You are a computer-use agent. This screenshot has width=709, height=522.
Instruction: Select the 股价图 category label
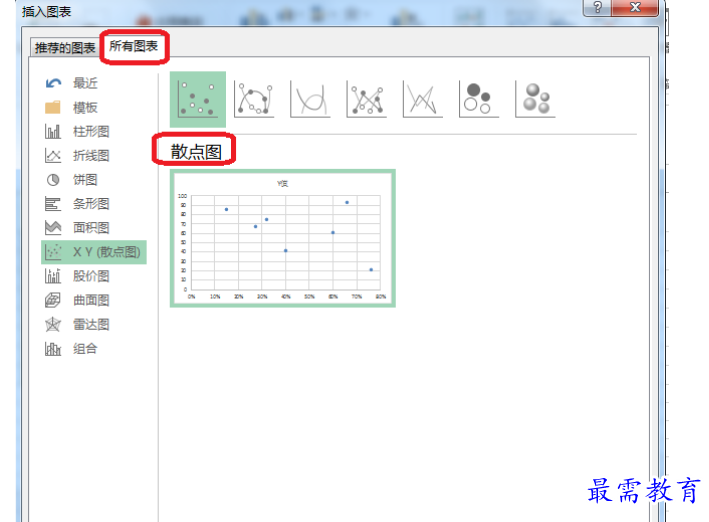[x=91, y=276]
